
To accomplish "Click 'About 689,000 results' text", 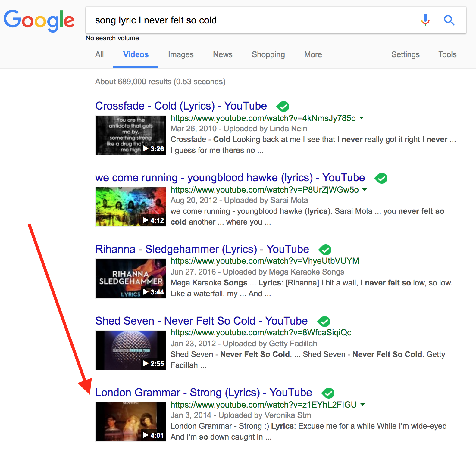I will point(160,82).
